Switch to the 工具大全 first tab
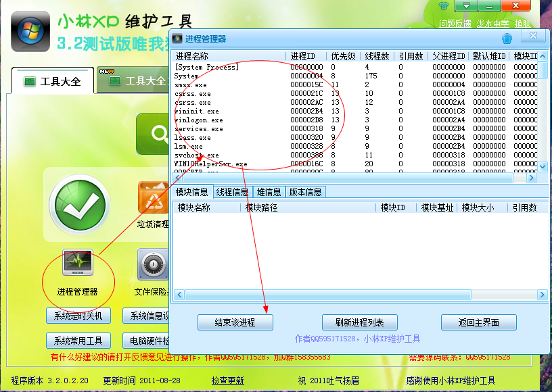 (x=53, y=80)
